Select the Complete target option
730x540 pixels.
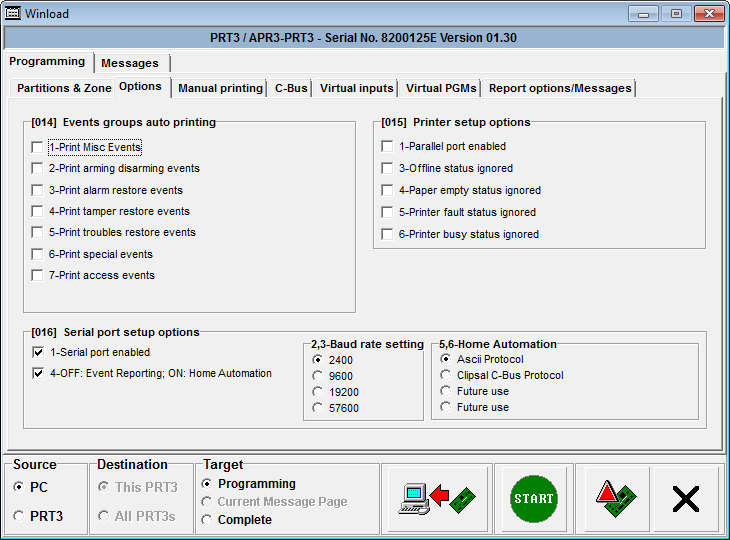click(x=207, y=519)
